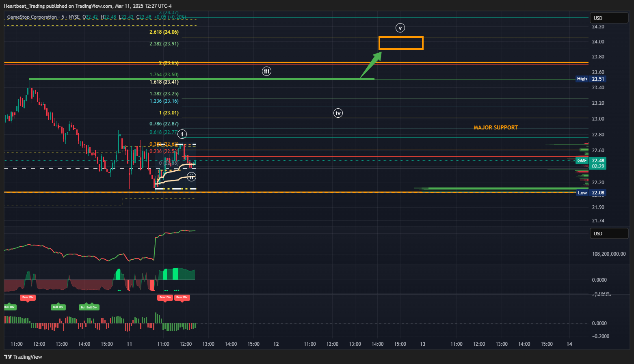This screenshot has height=364, width=634.
Task: Click the 1.764 (23.50) Fibonacci label
Action: click(x=164, y=75)
